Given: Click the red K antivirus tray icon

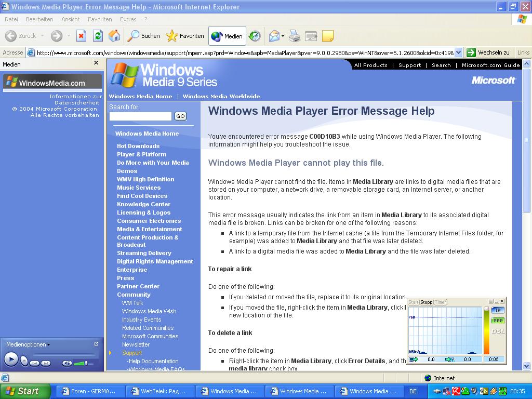Looking at the screenshot, I should (455, 391).
